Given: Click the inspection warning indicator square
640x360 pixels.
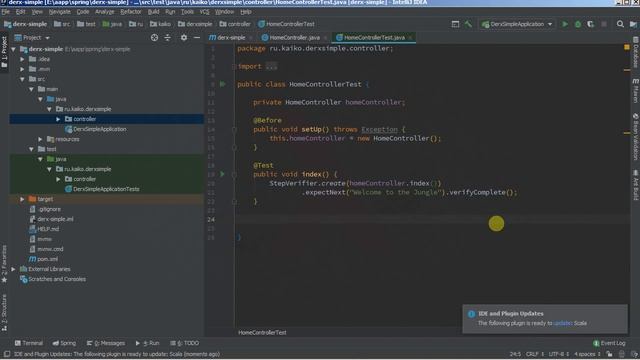Looking at the screenshot, I should [627, 47].
